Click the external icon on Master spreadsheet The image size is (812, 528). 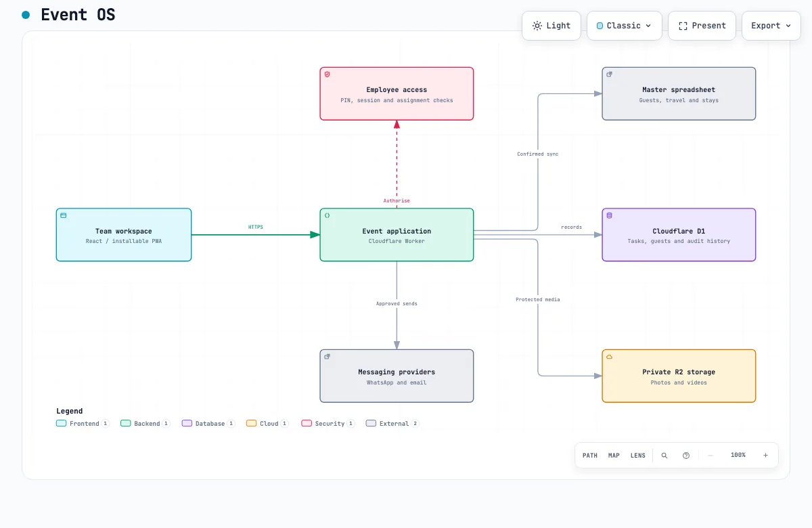pyautogui.click(x=610, y=74)
